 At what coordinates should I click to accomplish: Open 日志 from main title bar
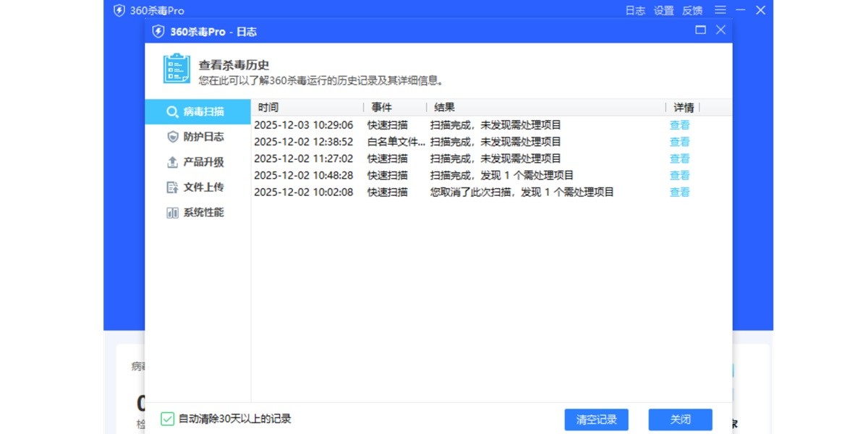(635, 11)
